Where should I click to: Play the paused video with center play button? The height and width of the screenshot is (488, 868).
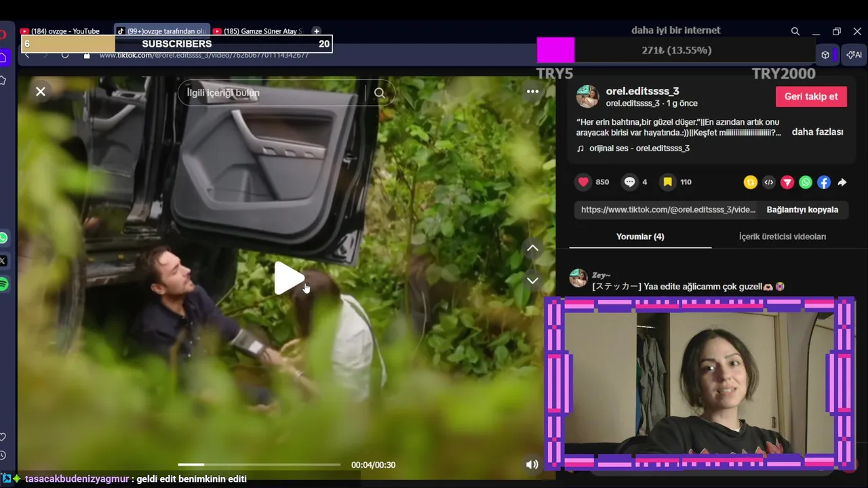click(289, 278)
